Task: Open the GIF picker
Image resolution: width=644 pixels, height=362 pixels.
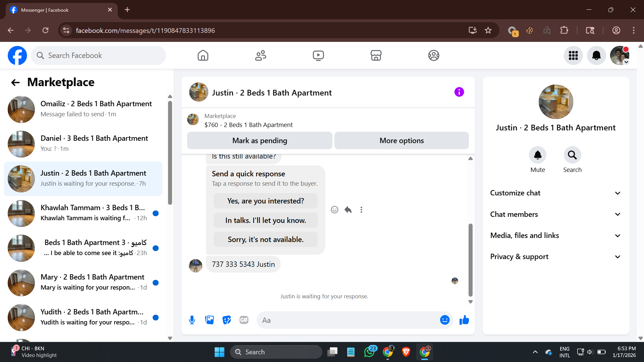Action: tap(244, 320)
